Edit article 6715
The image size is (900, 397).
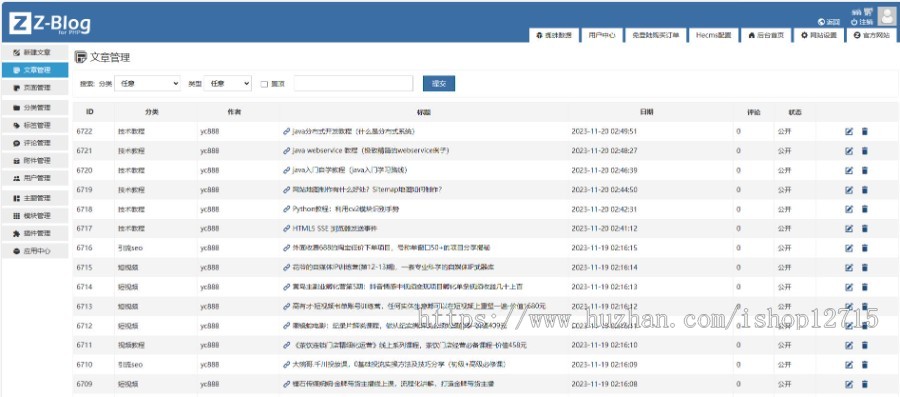[849, 268]
